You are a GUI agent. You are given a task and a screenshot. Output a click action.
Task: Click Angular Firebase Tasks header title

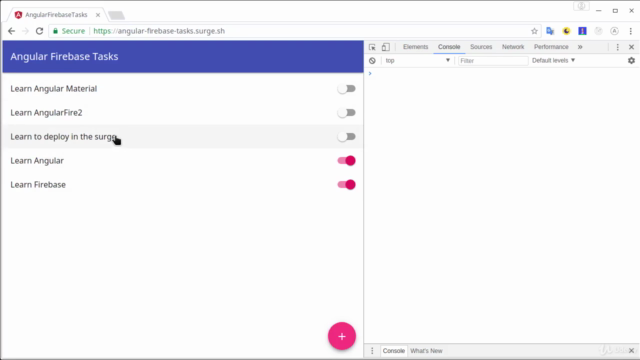[64, 56]
